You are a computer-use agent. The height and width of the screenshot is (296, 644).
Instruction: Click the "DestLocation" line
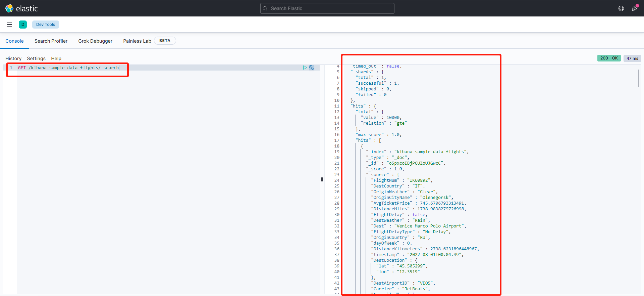[x=394, y=260]
